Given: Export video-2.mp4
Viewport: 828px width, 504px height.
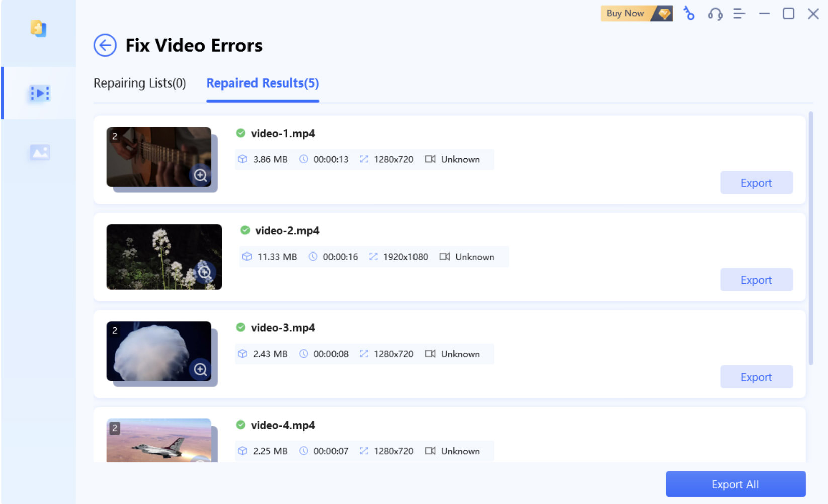Looking at the screenshot, I should coord(756,280).
